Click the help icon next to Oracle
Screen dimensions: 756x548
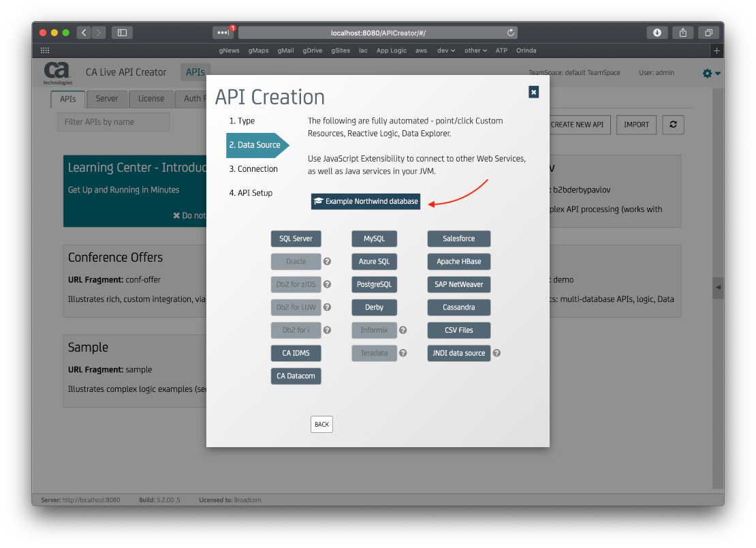pyautogui.click(x=327, y=262)
